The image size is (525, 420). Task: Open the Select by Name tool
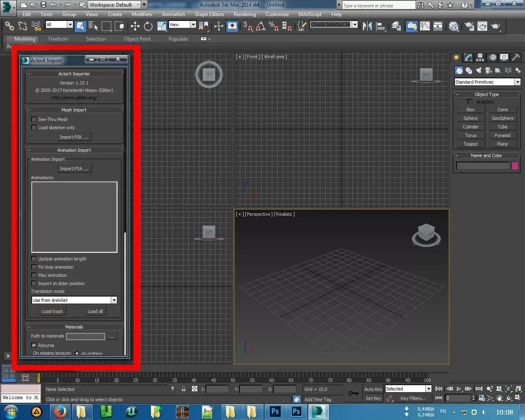pos(93,26)
